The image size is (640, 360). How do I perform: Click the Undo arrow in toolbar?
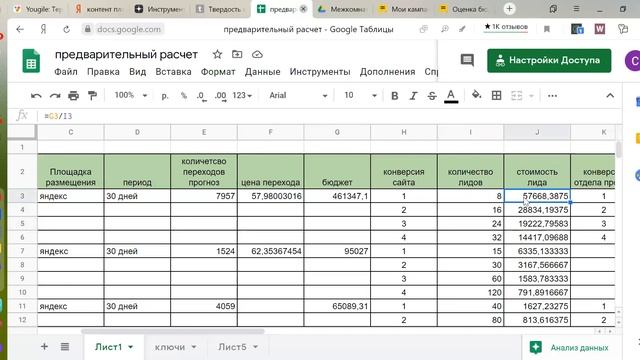[36, 96]
